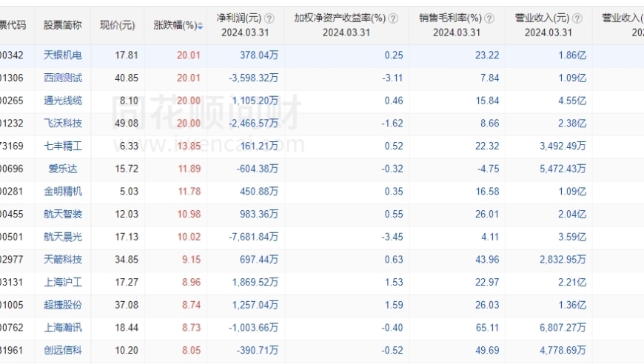644x364 pixels.
Task: Select net profit value 1,869.52万
Action: 255,283
